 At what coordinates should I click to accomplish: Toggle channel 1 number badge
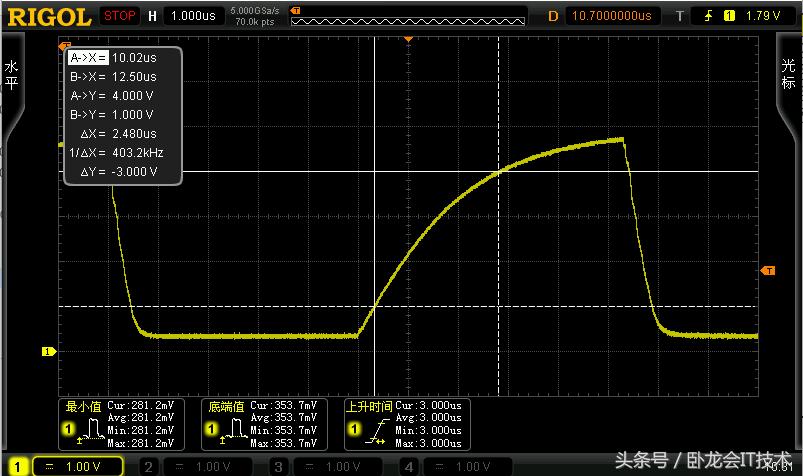(x=17, y=466)
